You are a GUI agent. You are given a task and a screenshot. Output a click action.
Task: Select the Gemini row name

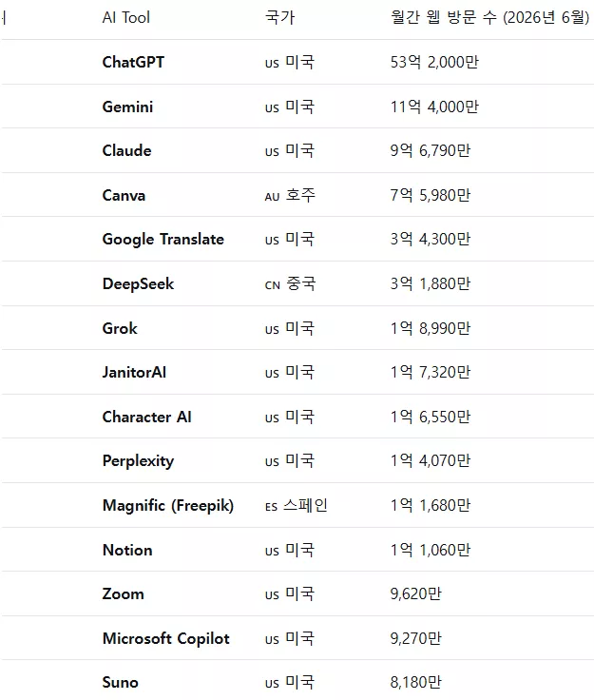(127, 107)
